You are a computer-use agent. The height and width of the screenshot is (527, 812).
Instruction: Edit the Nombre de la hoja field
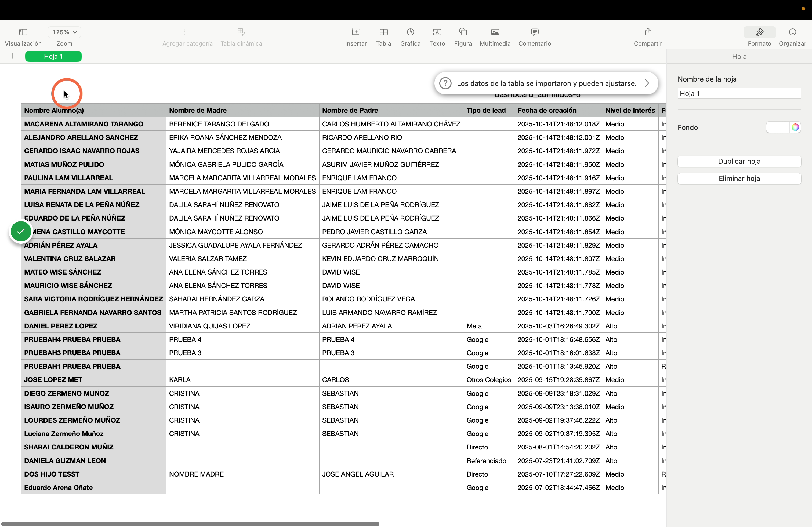click(739, 93)
